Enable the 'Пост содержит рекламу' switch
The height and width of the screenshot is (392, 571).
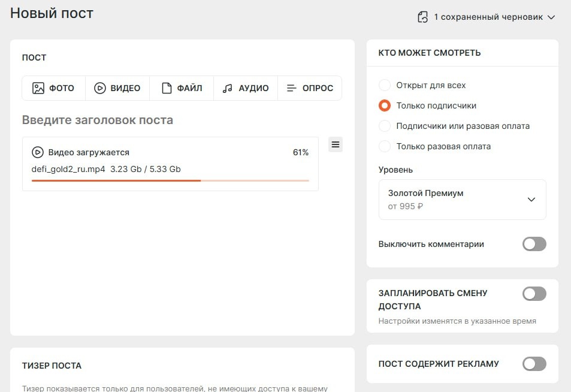point(534,364)
